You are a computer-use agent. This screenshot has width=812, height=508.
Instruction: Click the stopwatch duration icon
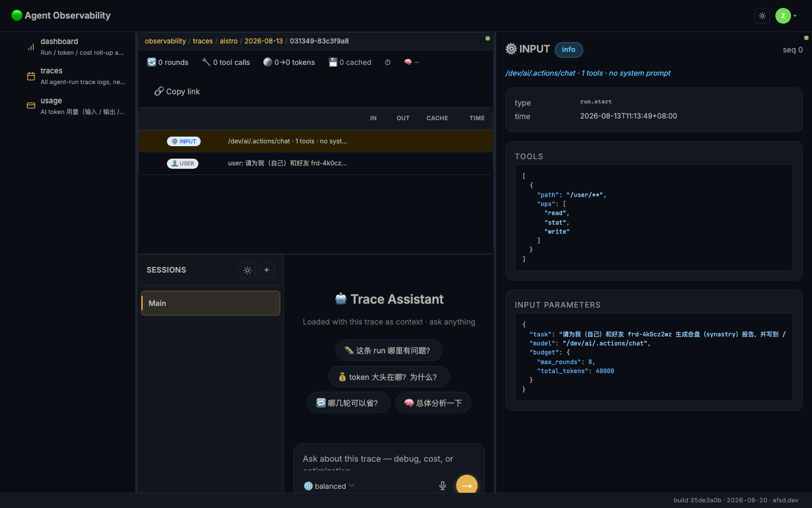pyautogui.click(x=387, y=62)
